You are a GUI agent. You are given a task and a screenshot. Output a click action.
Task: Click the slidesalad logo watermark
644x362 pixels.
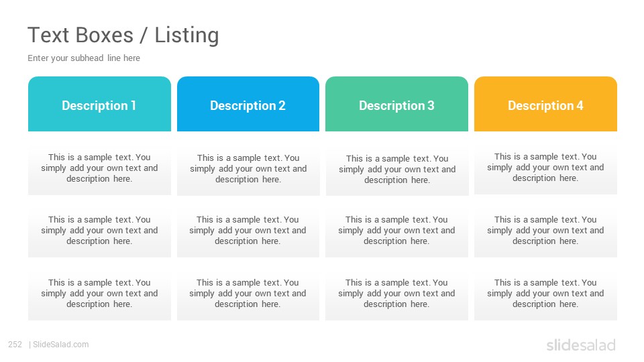coord(581,345)
